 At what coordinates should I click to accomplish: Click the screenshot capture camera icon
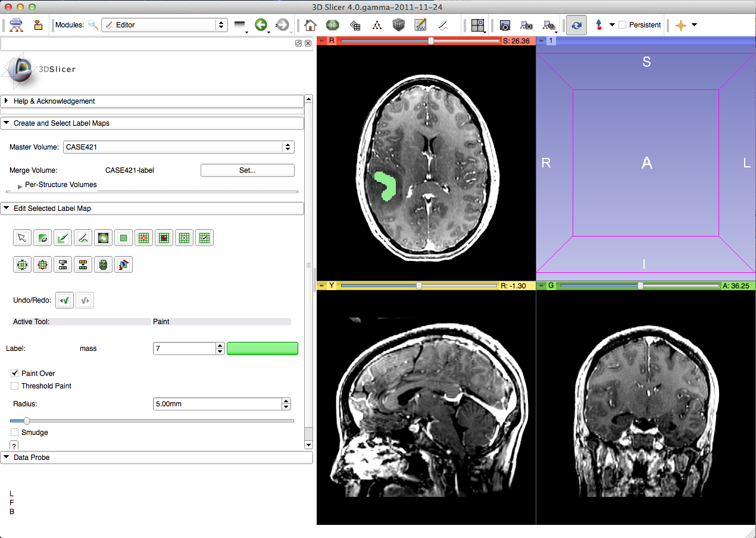pyautogui.click(x=504, y=25)
